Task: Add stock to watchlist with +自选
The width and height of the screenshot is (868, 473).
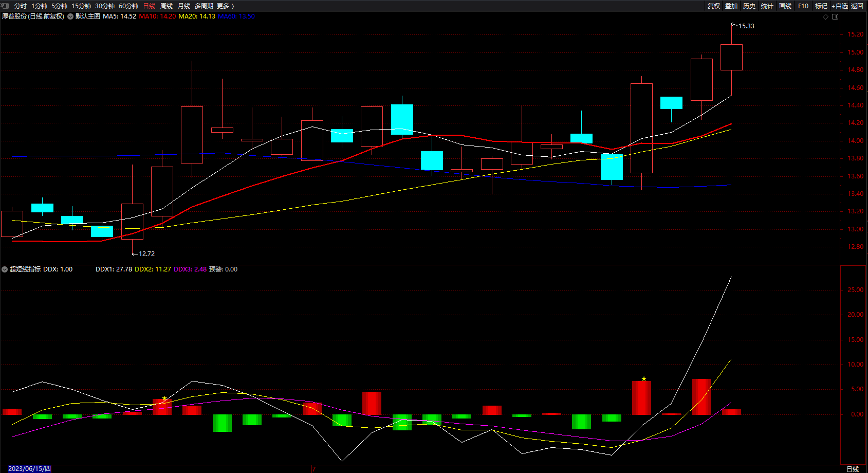Action: click(x=840, y=6)
